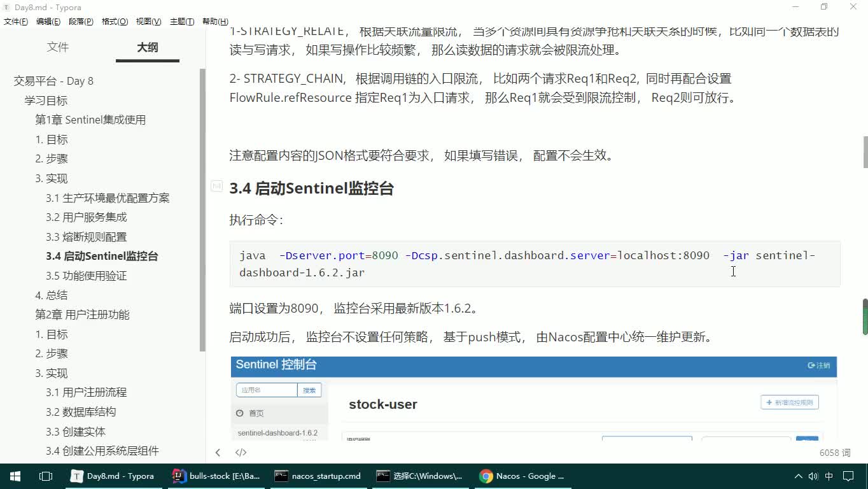Click the sidebar collapse arrow icon

[x=218, y=453]
